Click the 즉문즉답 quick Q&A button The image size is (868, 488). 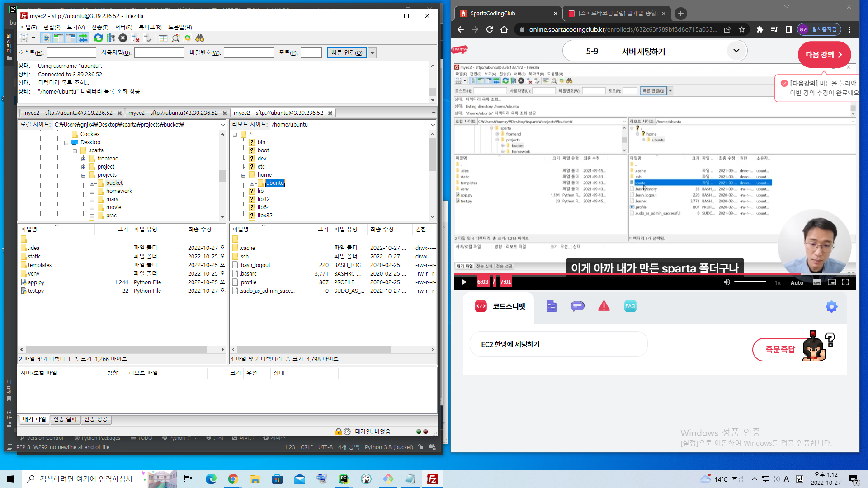tap(780, 349)
